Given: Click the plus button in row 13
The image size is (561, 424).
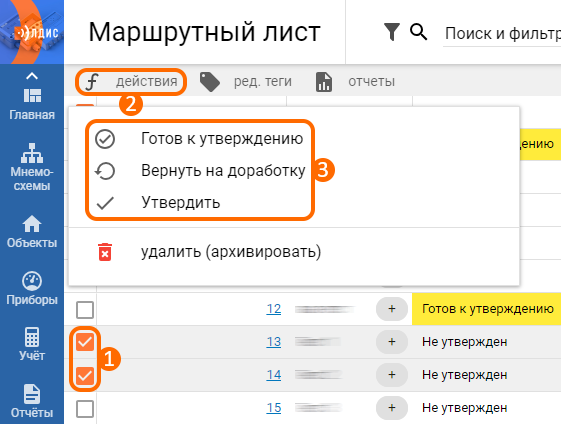Looking at the screenshot, I should point(392,342).
